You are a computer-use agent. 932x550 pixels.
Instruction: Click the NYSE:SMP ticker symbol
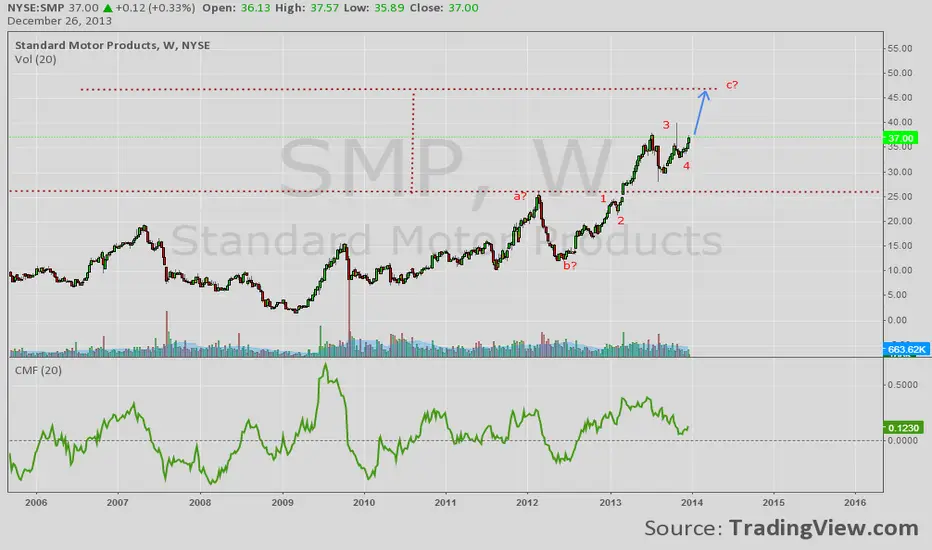click(36, 8)
